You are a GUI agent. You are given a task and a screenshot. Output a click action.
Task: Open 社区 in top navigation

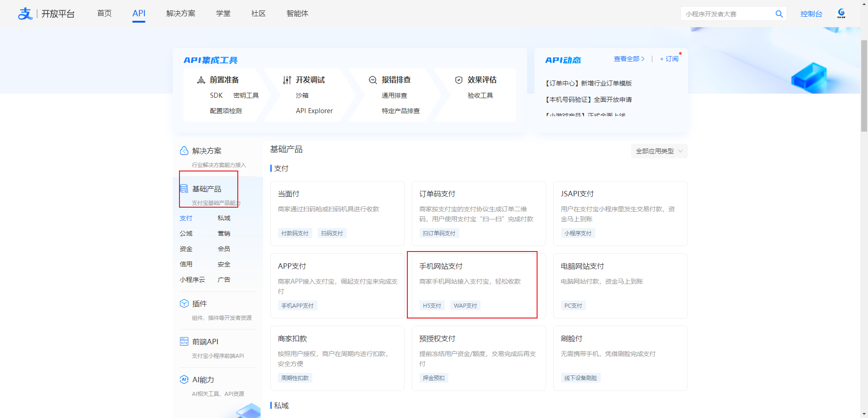[x=259, y=14]
